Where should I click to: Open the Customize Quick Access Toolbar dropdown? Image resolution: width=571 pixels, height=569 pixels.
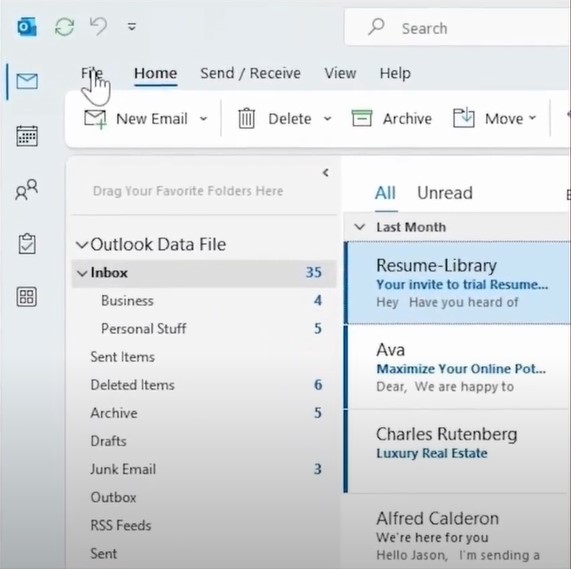point(132,27)
